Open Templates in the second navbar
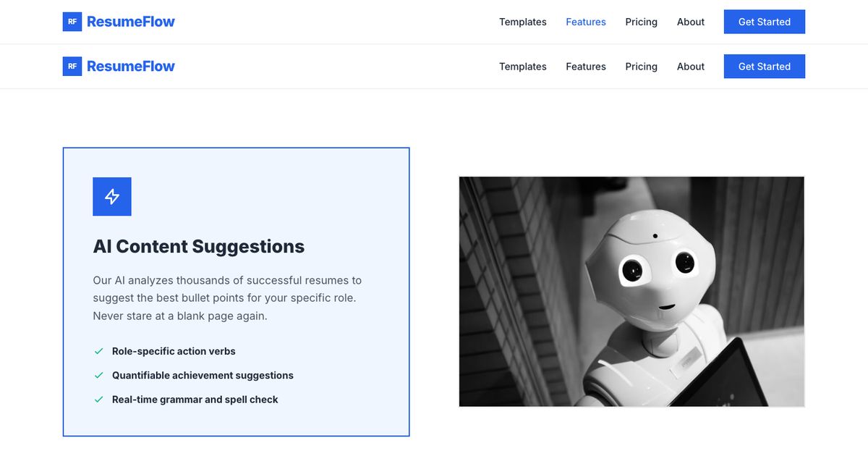 pyautogui.click(x=523, y=67)
